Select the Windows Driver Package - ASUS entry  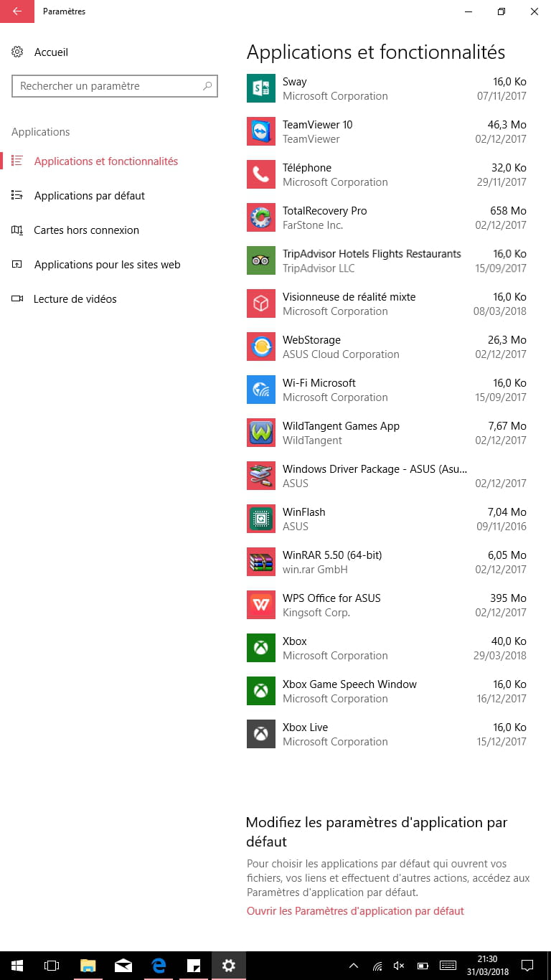(x=387, y=476)
